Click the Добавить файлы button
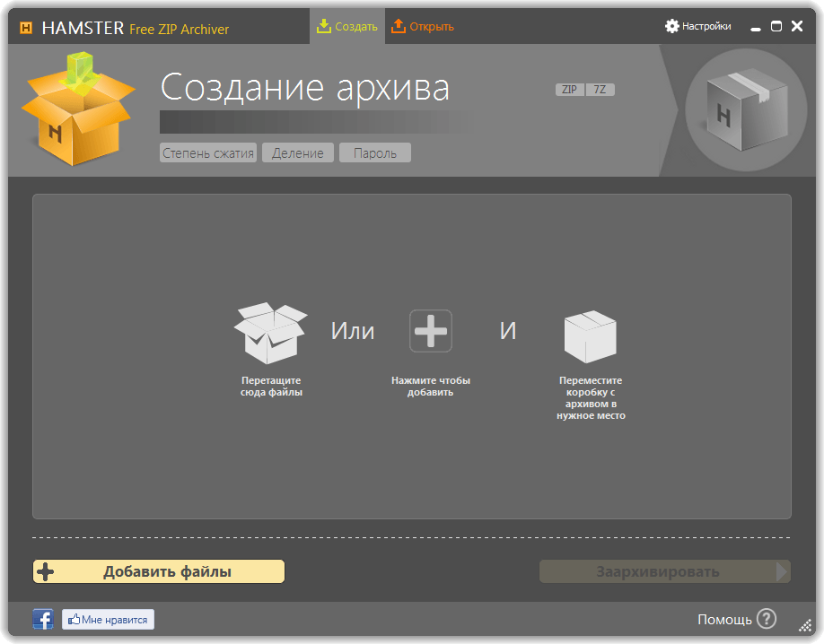Viewport: 824px width, 644px height. click(159, 571)
